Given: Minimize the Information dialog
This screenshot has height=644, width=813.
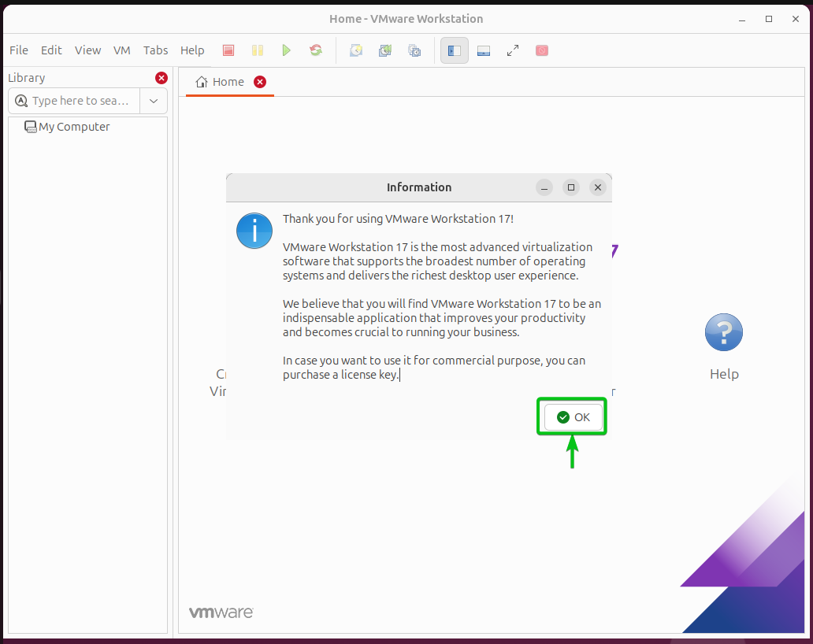Looking at the screenshot, I should [544, 187].
